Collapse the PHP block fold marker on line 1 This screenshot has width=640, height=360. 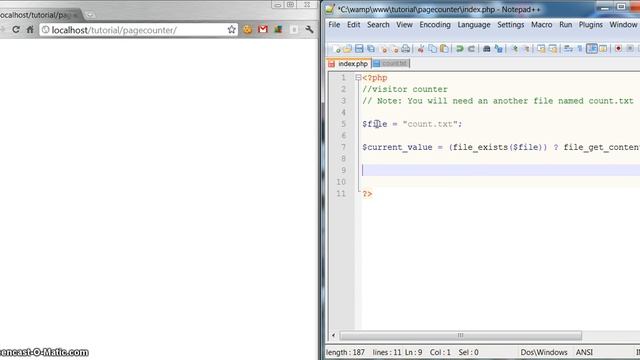358,78
